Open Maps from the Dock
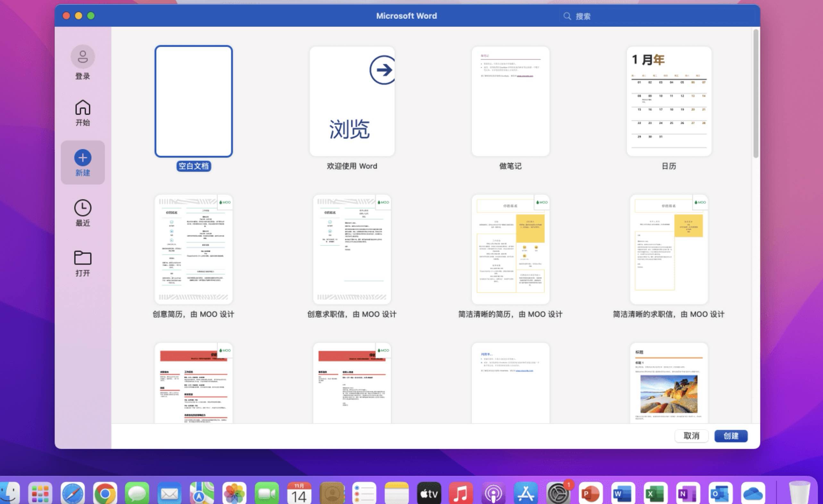This screenshot has width=823, height=504. pyautogui.click(x=202, y=493)
